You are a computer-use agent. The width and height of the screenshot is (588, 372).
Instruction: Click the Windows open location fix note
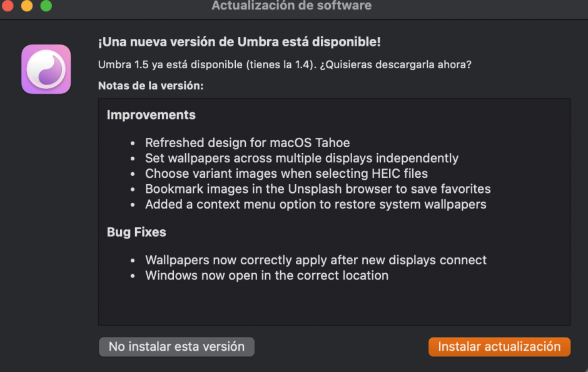point(266,276)
